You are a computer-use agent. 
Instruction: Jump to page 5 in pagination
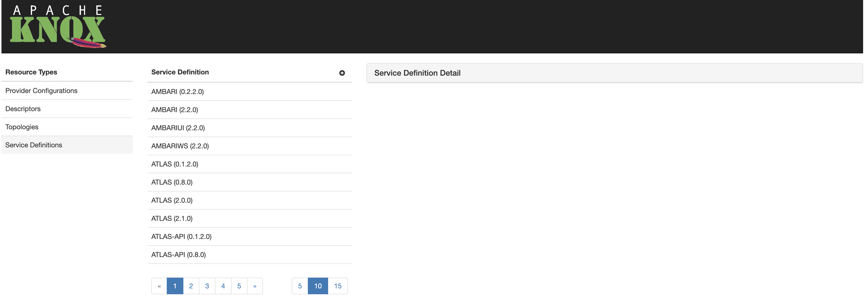point(239,285)
